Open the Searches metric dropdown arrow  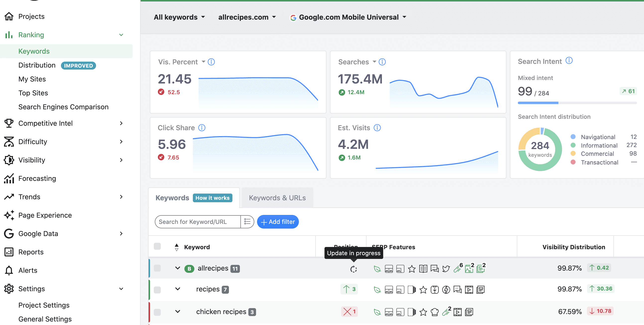tap(374, 62)
